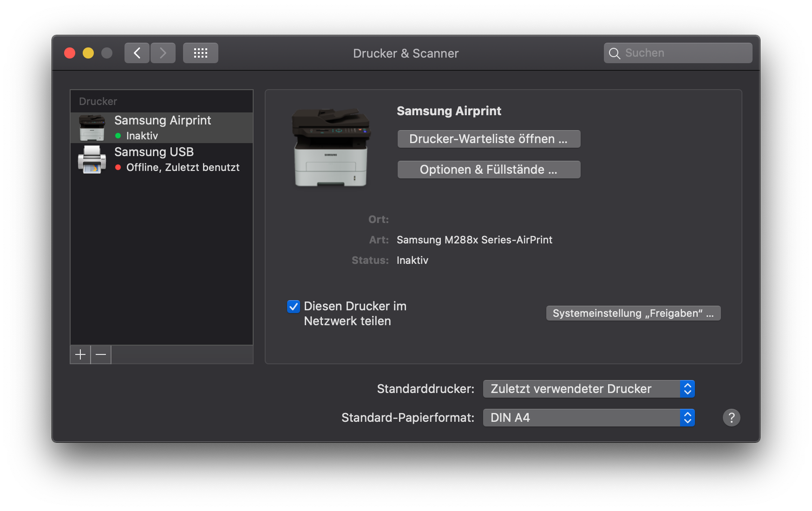Viewport: 812px width, 511px height.
Task: Select Samsung USB in printer list
Action: pos(162,159)
